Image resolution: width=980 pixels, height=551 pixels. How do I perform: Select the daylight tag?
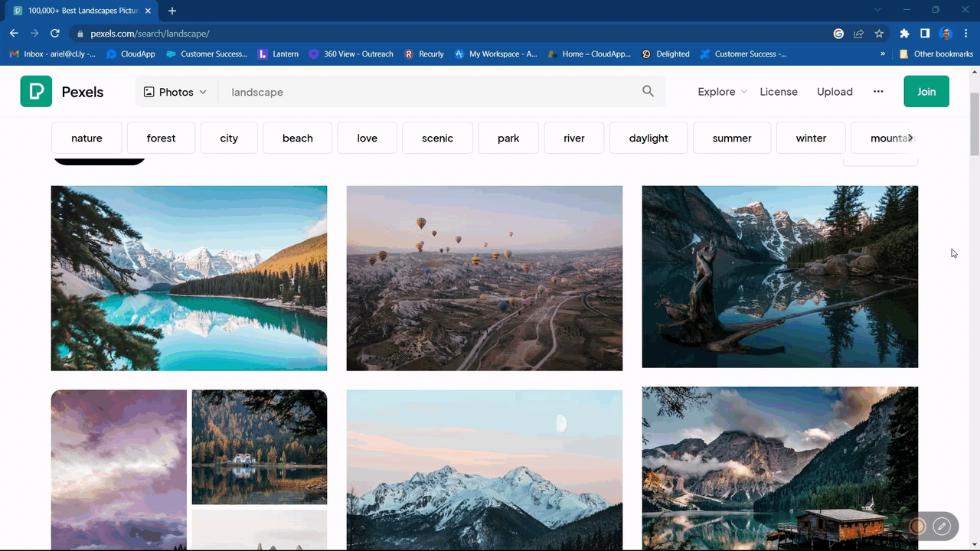coord(648,138)
